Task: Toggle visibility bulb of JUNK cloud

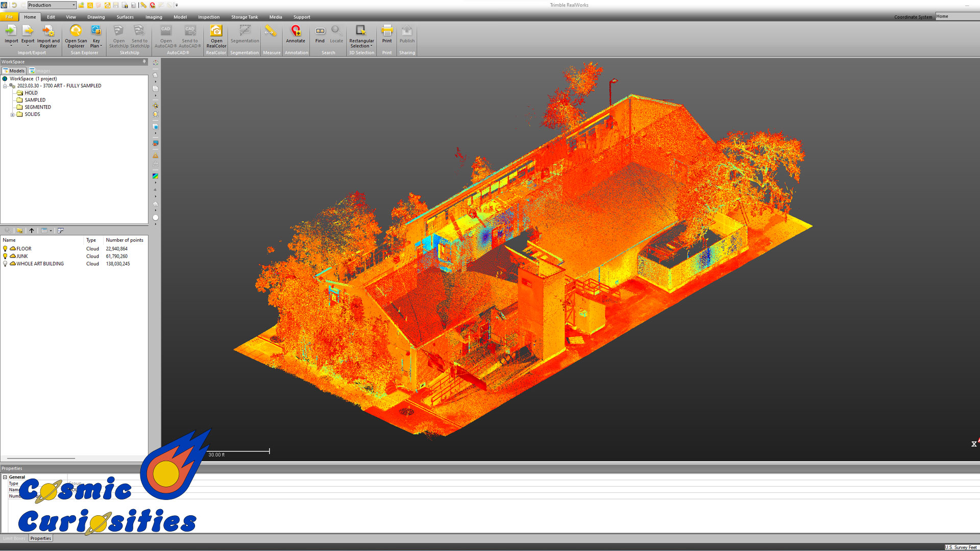Action: [x=6, y=257]
